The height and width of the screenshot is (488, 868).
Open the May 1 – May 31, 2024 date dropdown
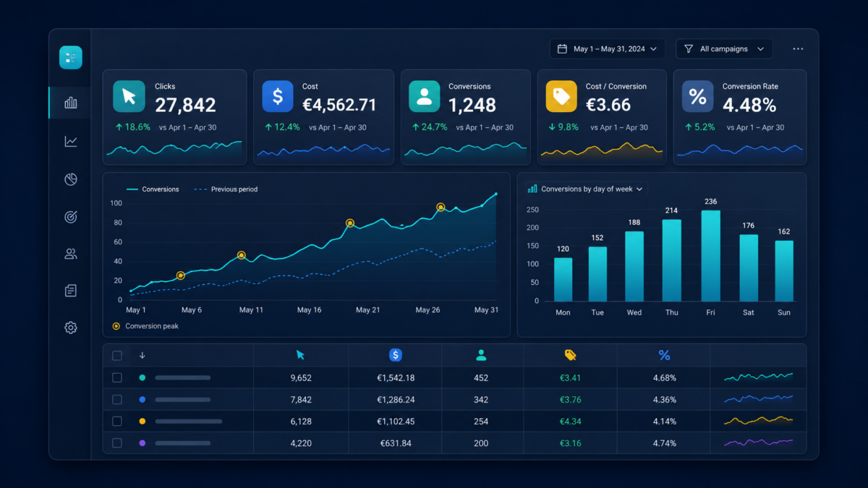608,49
